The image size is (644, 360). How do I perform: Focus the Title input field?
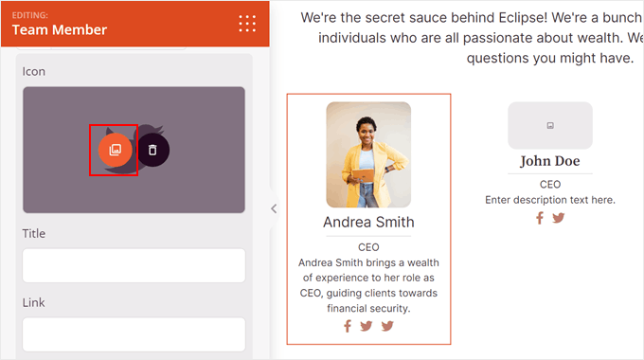pyautogui.click(x=134, y=265)
